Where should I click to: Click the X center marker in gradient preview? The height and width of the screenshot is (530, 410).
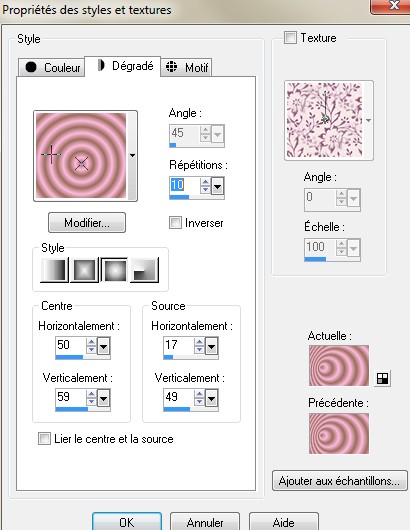[x=81, y=164]
